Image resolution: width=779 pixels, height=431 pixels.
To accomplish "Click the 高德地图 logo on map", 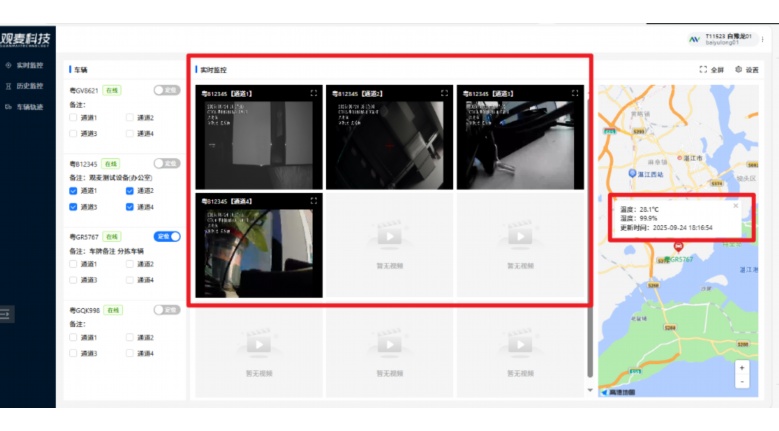I will point(619,392).
